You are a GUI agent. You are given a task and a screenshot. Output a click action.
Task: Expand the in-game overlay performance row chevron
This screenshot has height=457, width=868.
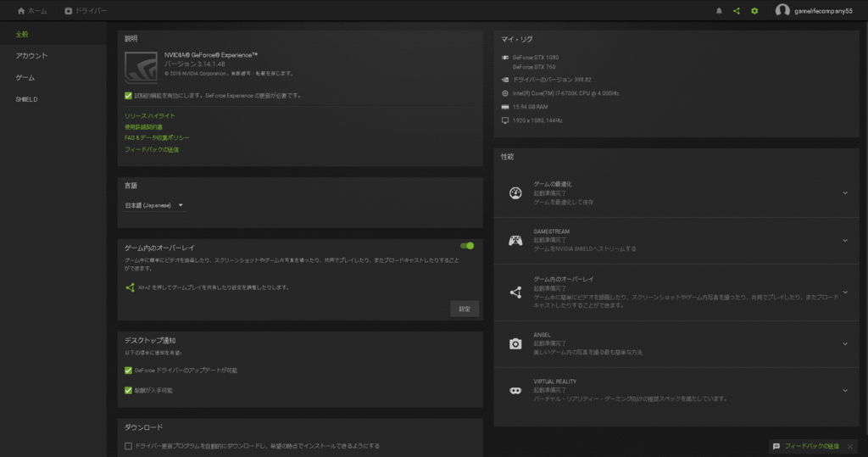click(845, 292)
